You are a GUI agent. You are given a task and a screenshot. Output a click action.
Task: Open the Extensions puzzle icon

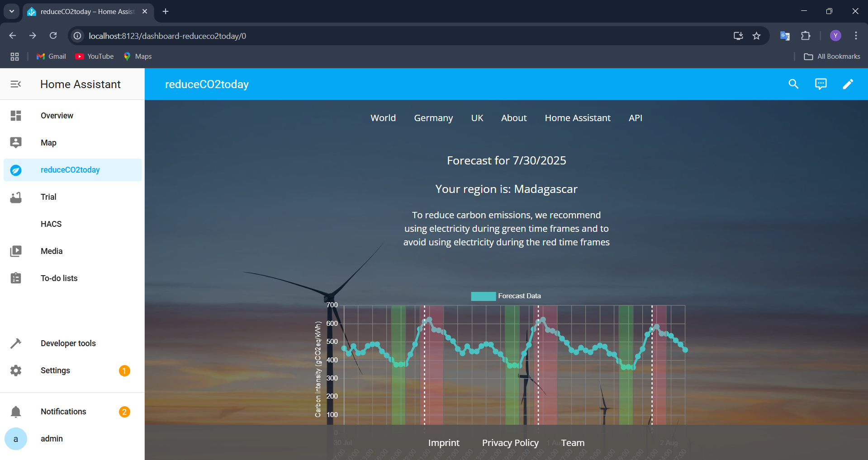[806, 36]
